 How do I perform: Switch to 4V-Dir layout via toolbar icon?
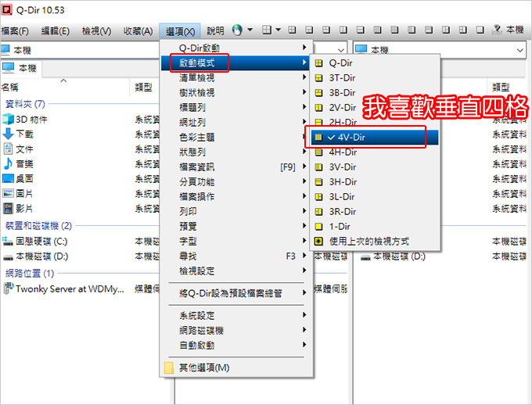click(x=377, y=30)
